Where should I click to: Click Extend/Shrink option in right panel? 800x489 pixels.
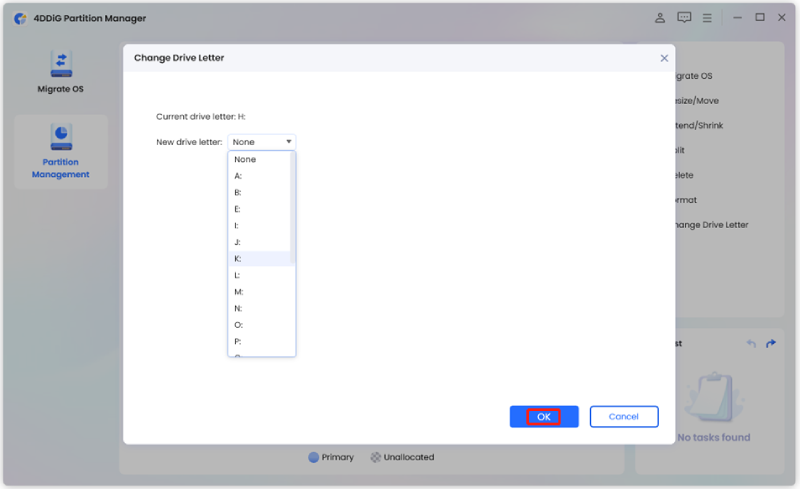[699, 126]
